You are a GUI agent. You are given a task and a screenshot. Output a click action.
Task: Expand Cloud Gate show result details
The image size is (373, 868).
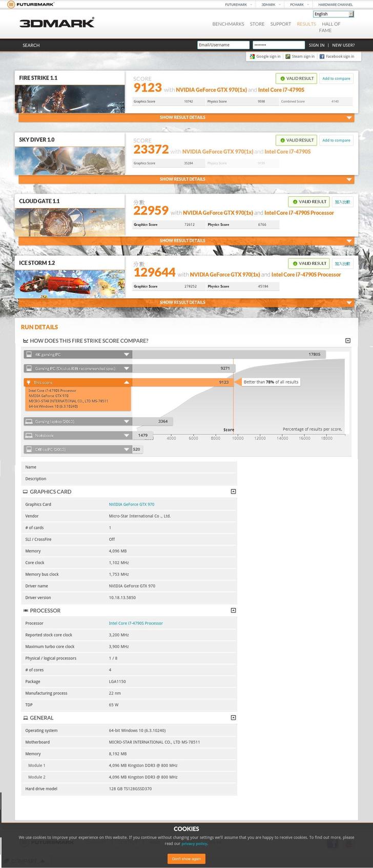pos(186,240)
